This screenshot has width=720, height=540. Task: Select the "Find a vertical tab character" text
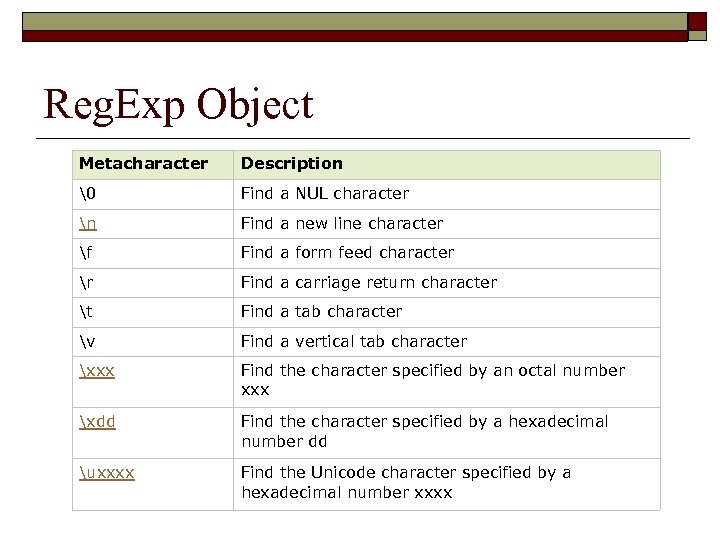click(354, 342)
